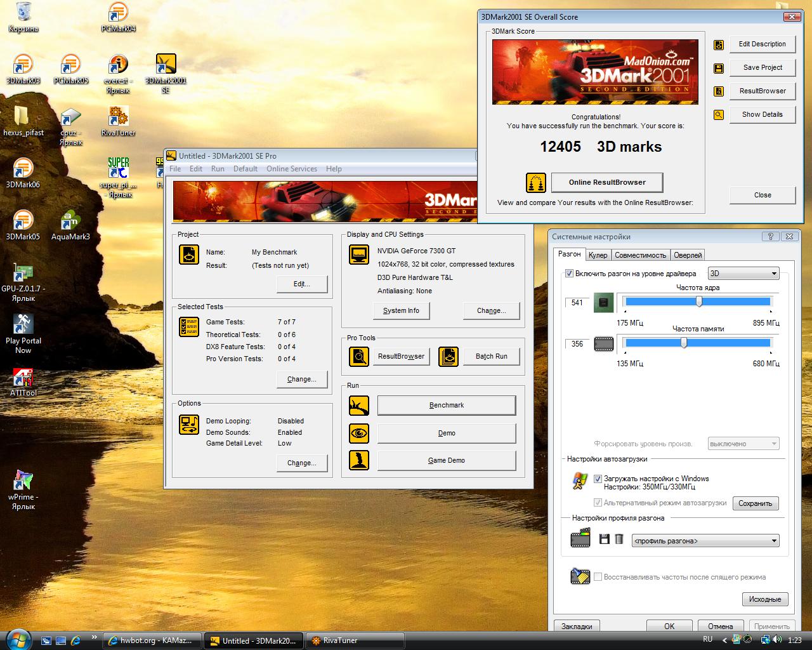Screen dimensions: 812x650
Task: Click the Demo eye icon
Action: [359, 434]
